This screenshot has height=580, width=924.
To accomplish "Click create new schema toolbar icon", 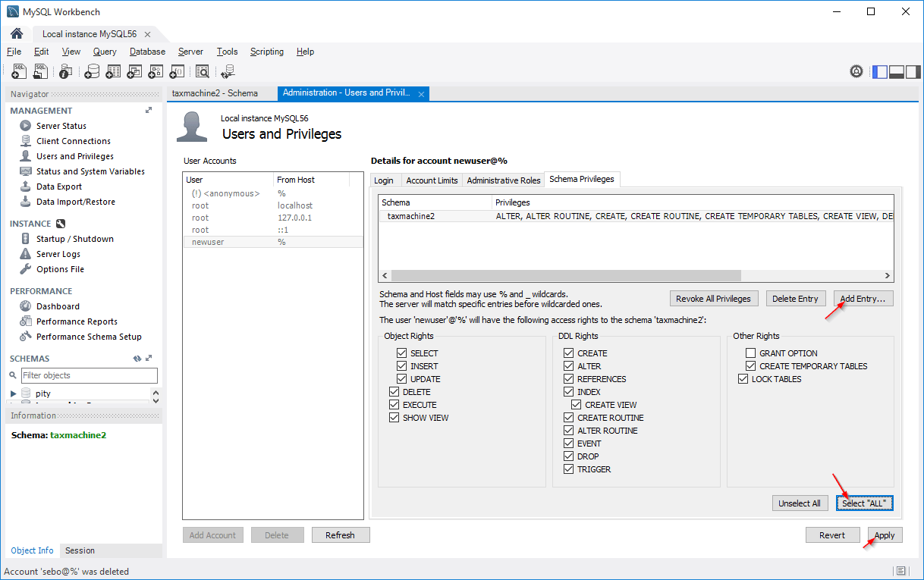I will click(x=92, y=71).
